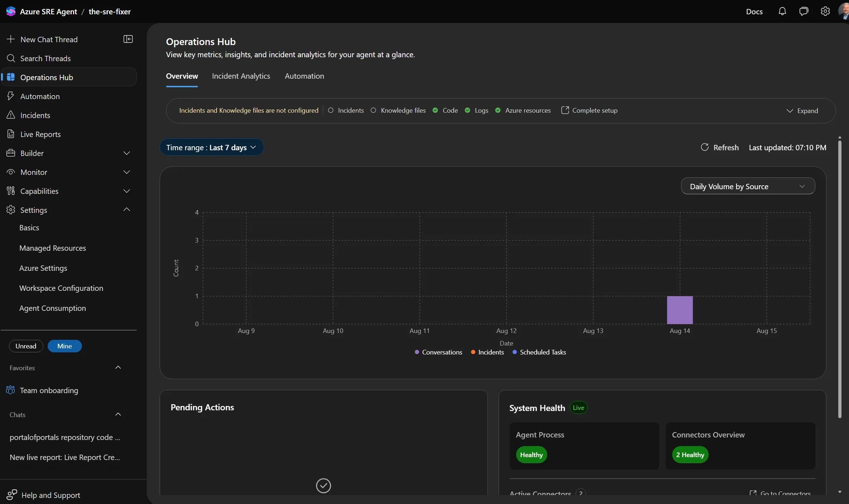Click the Capabilities tools icon
The height and width of the screenshot is (504, 849).
coord(11,191)
